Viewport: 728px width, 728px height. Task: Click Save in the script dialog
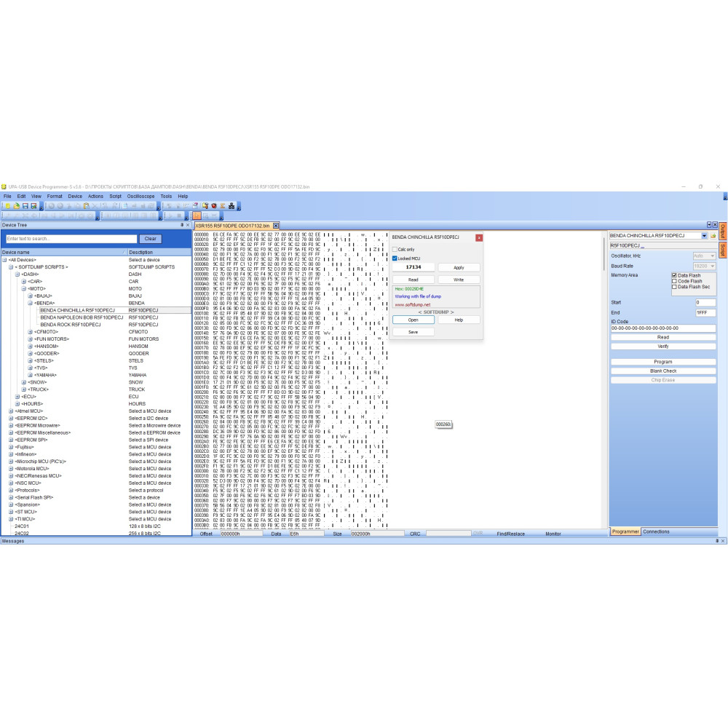click(414, 332)
